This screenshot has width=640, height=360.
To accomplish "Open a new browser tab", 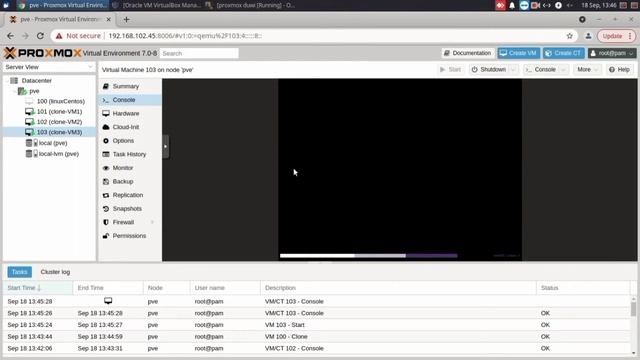I will click(126, 19).
